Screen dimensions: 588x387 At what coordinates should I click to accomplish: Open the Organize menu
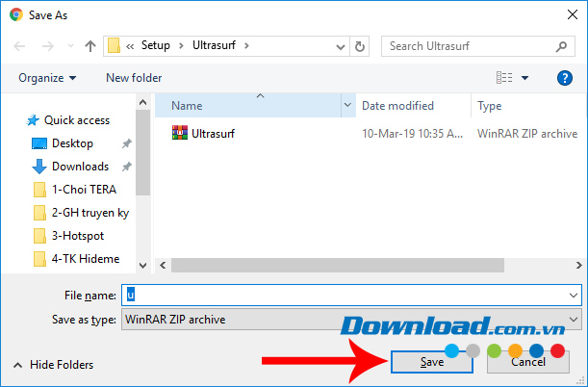[x=47, y=78]
